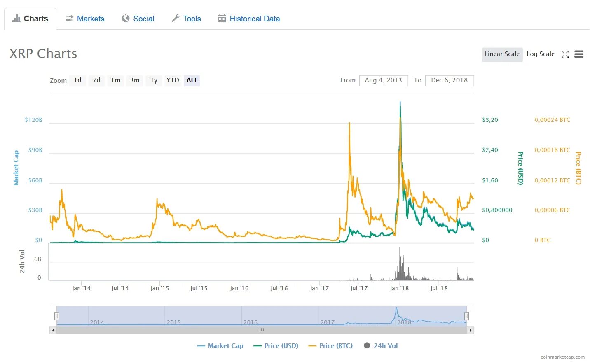Click the $3,20 price axis label

490,120
